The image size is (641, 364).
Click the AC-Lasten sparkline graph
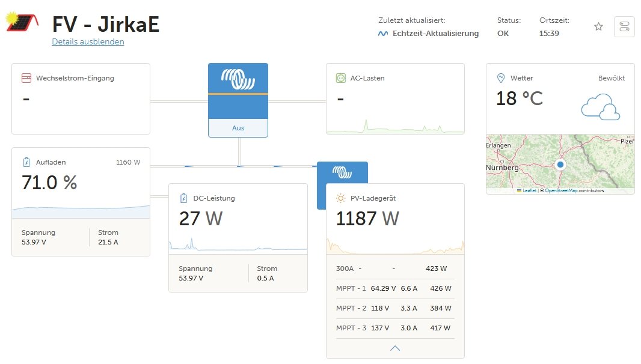pos(395,126)
